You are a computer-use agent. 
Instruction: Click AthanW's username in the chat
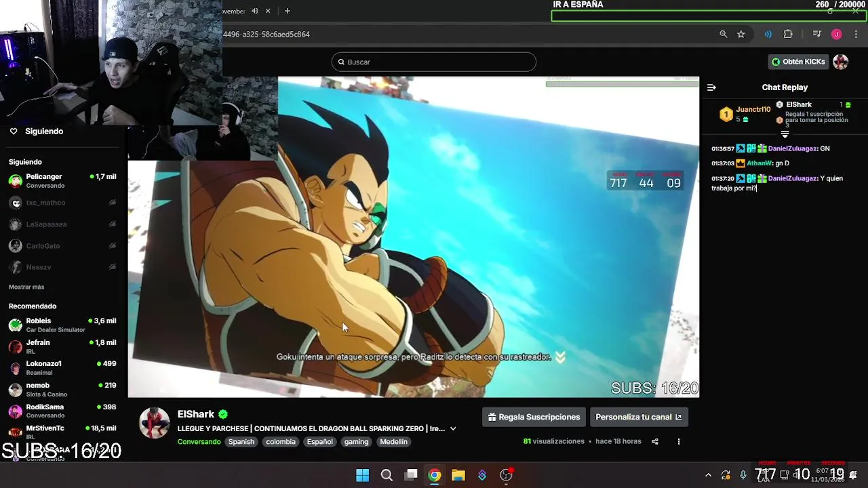click(x=760, y=163)
